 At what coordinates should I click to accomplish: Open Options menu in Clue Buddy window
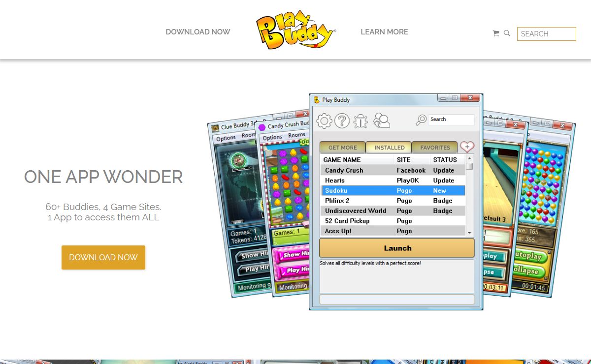click(226, 138)
